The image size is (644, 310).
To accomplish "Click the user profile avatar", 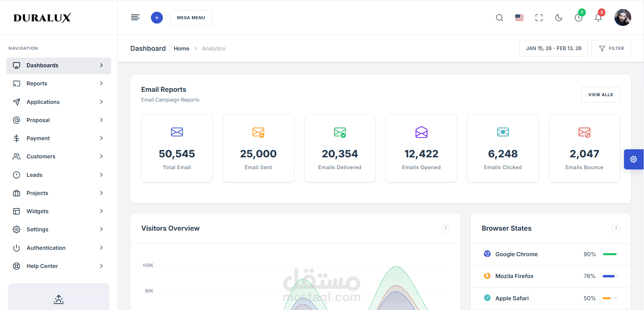I will tap(622, 17).
